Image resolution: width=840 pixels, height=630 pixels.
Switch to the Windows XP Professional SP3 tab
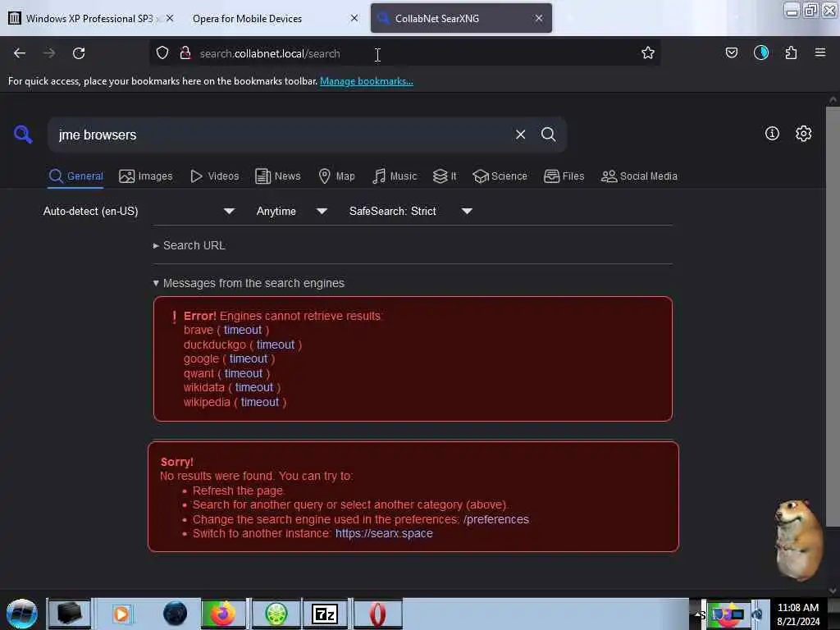click(x=89, y=18)
